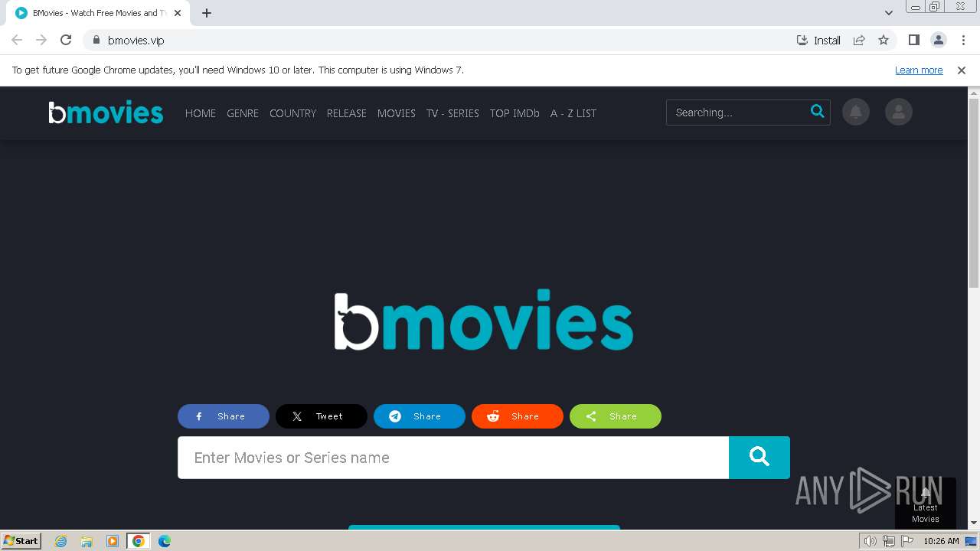Open the user profile avatar icon

[898, 112]
